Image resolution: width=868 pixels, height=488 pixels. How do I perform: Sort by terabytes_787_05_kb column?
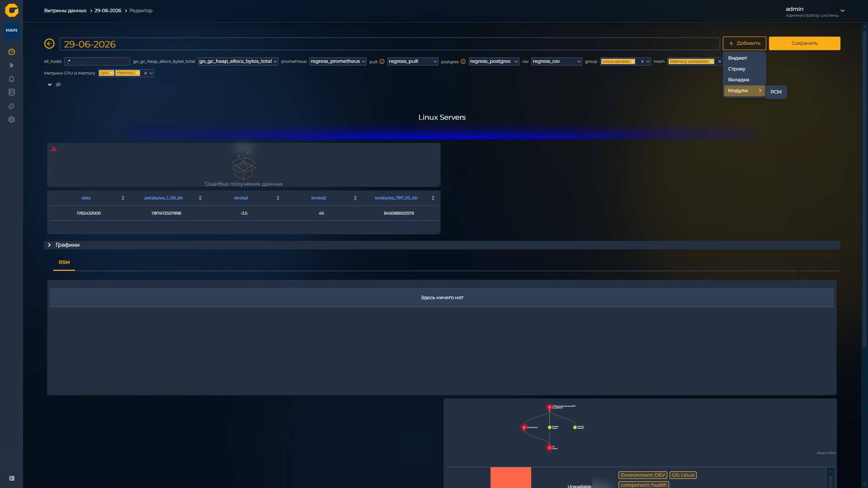pyautogui.click(x=433, y=198)
